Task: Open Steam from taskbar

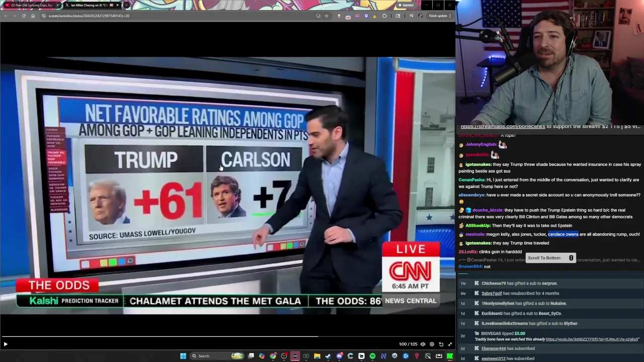Action: [x=328, y=356]
